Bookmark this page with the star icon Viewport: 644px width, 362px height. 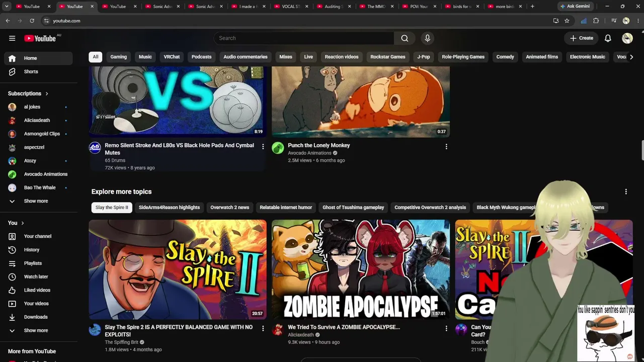(567, 21)
